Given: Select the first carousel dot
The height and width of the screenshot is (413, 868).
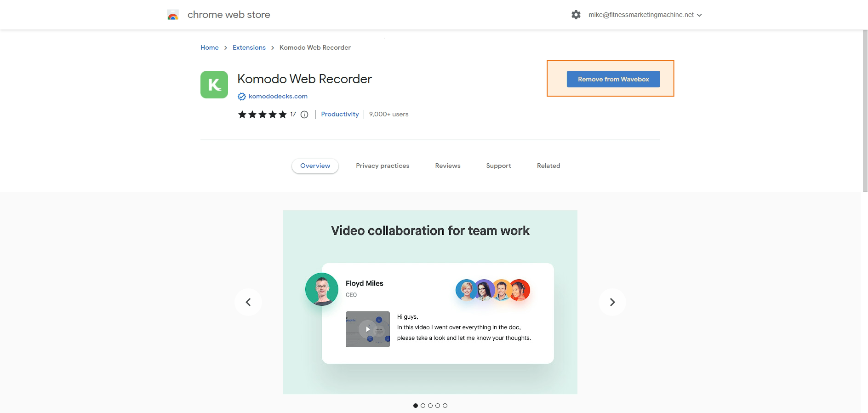Looking at the screenshot, I should (416, 406).
